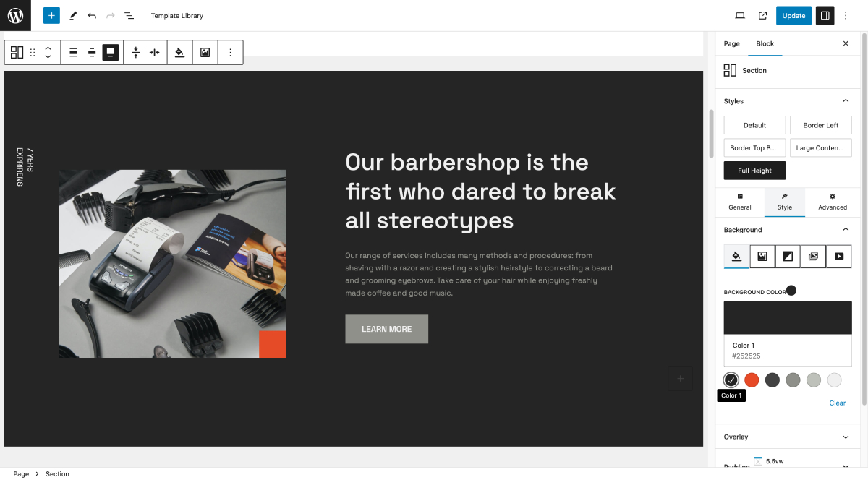
Task: Apply the Default block style
Action: coord(755,125)
